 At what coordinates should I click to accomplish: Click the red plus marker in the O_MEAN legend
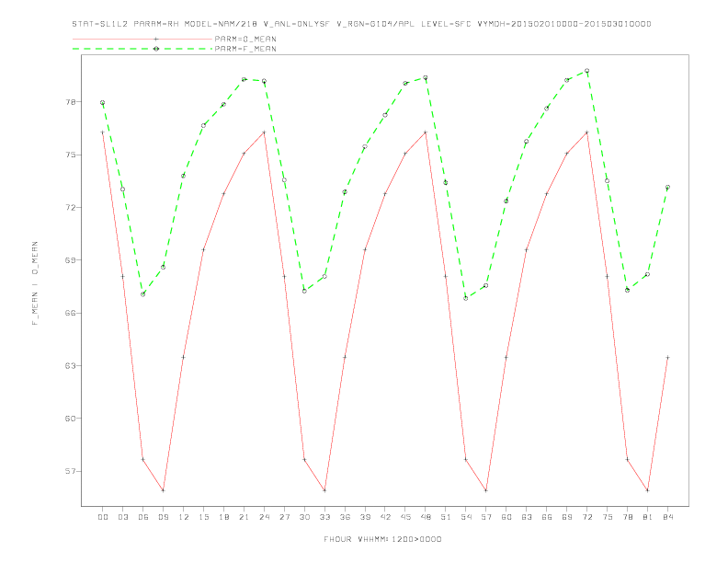[x=156, y=39]
